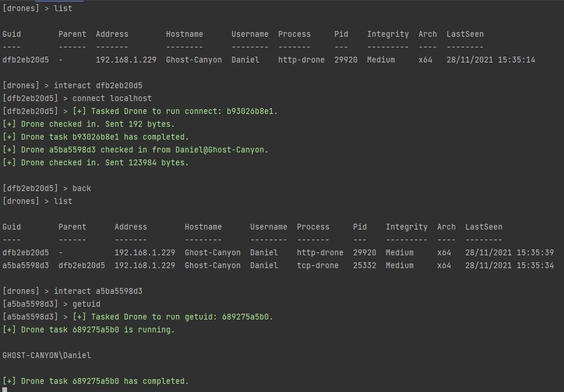Click Ghost-Canyon hostname in first list output
Screen dimensions: 564x392
pos(194,60)
